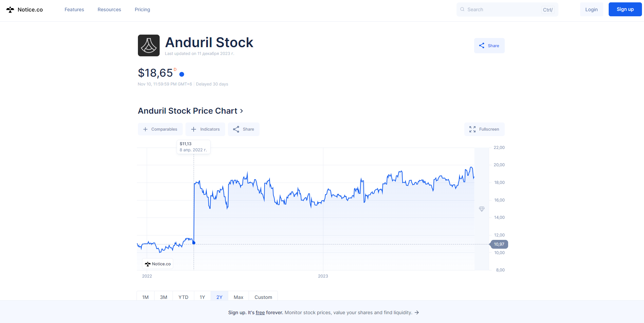644x323 pixels.
Task: Click the chart toolbar Share icon
Action: tap(236, 129)
